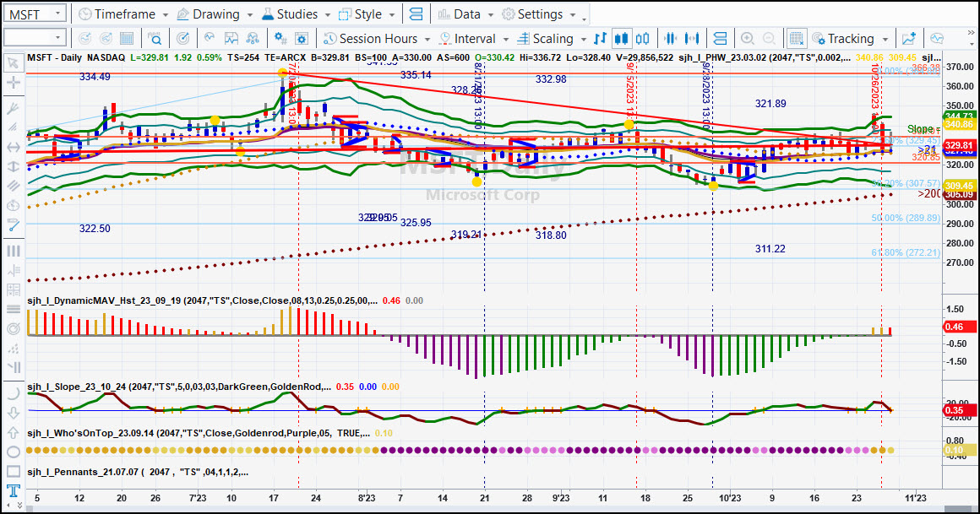Switch to filled candlestick chart style

(x=621, y=39)
